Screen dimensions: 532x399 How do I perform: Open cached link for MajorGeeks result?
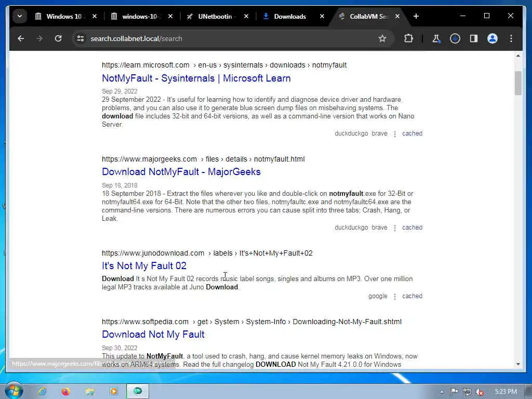(x=412, y=228)
